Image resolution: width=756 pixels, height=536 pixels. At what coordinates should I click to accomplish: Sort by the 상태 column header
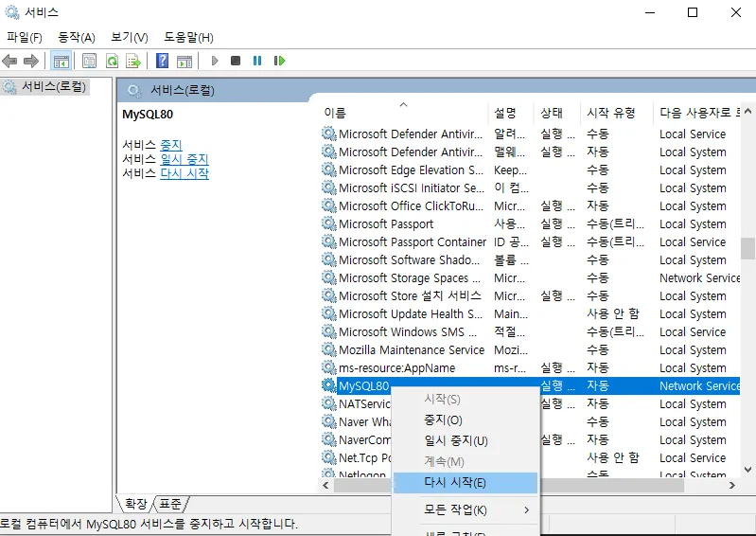[x=557, y=113]
